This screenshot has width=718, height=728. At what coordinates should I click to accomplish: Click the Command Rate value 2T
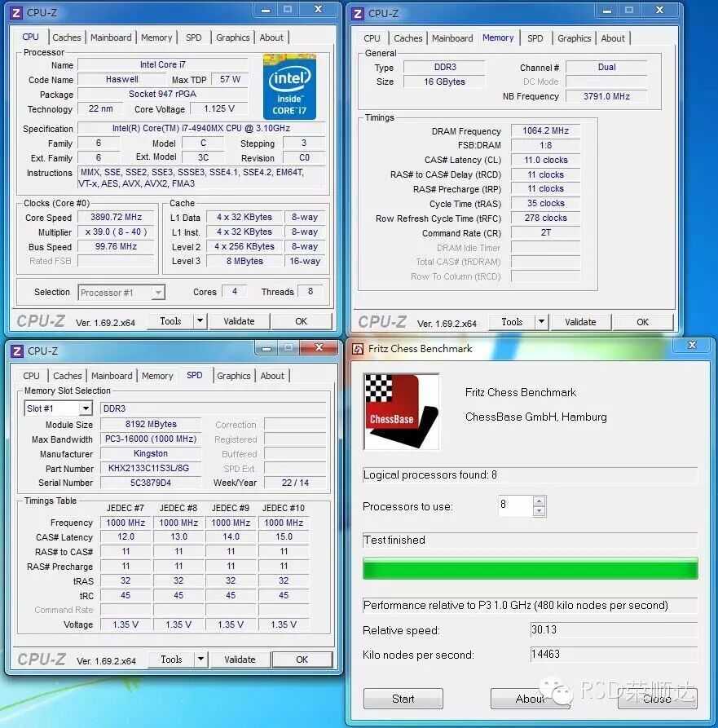tap(545, 232)
